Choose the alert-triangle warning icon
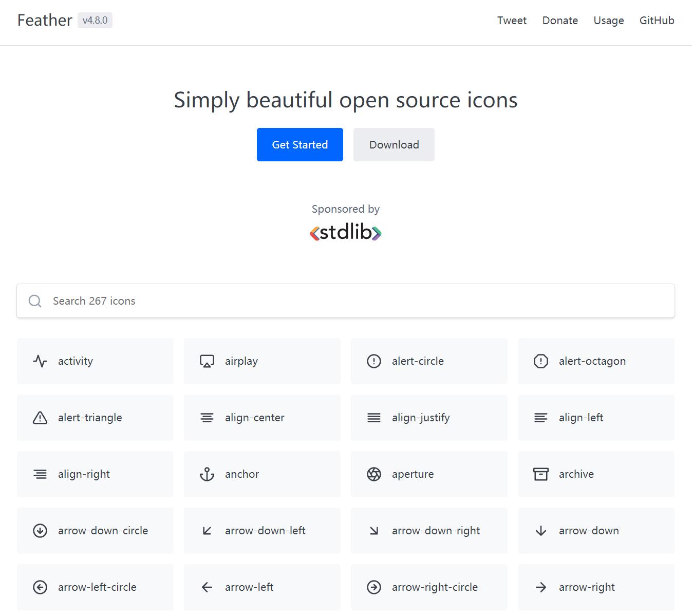This screenshot has height=616, width=692. point(40,418)
